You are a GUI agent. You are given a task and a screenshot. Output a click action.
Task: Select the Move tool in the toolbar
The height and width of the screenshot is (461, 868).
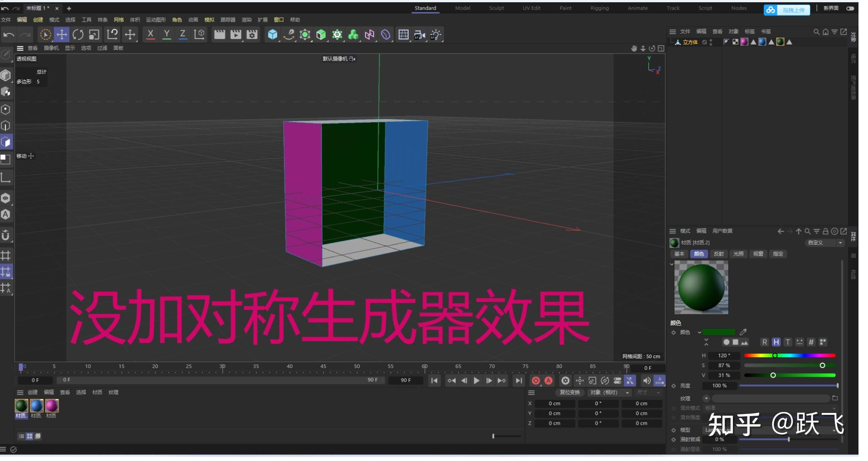pos(62,34)
